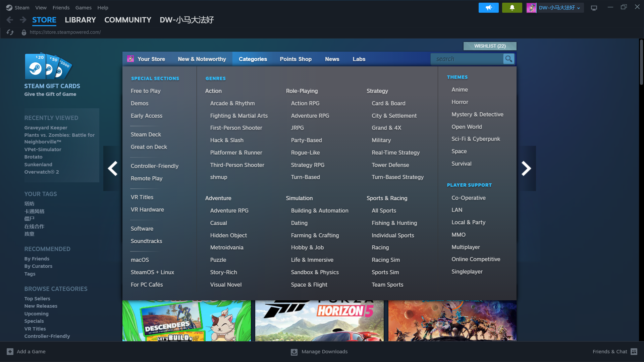Click the Add a Game plus icon
The image size is (644, 362).
10,352
